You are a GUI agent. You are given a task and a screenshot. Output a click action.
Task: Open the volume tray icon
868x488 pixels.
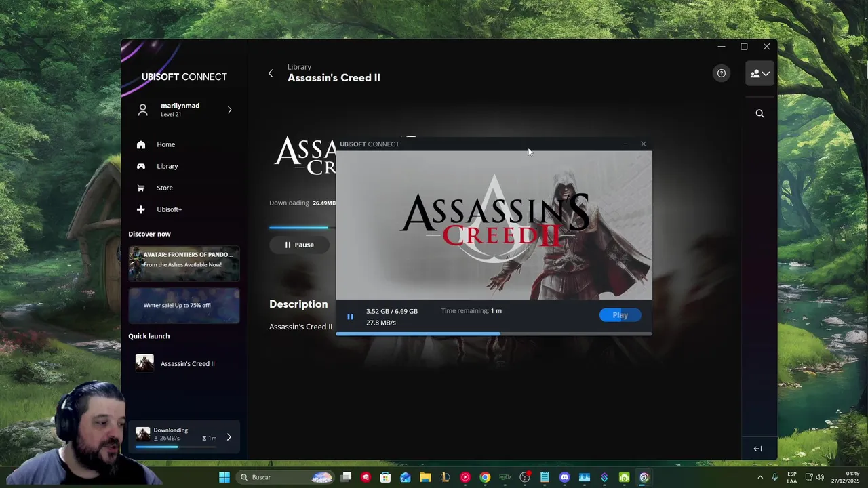click(x=820, y=477)
